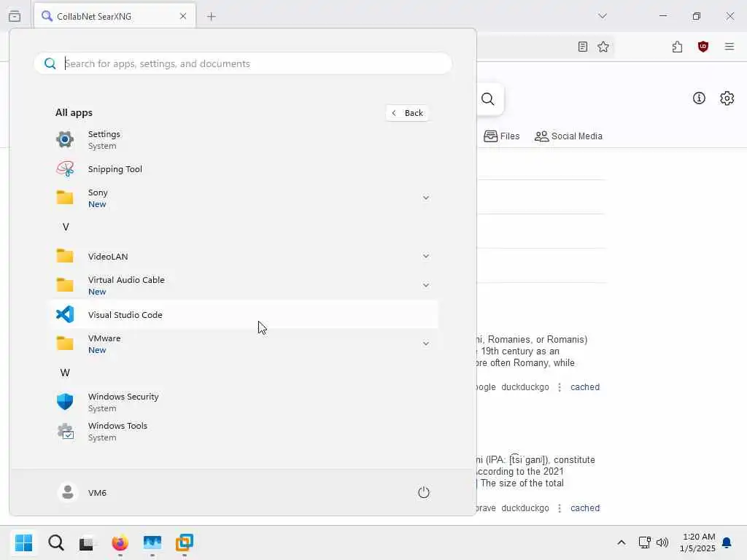Image resolution: width=747 pixels, height=560 pixels.
Task: Click the SearXNG search magnifier button
Action: point(488,99)
